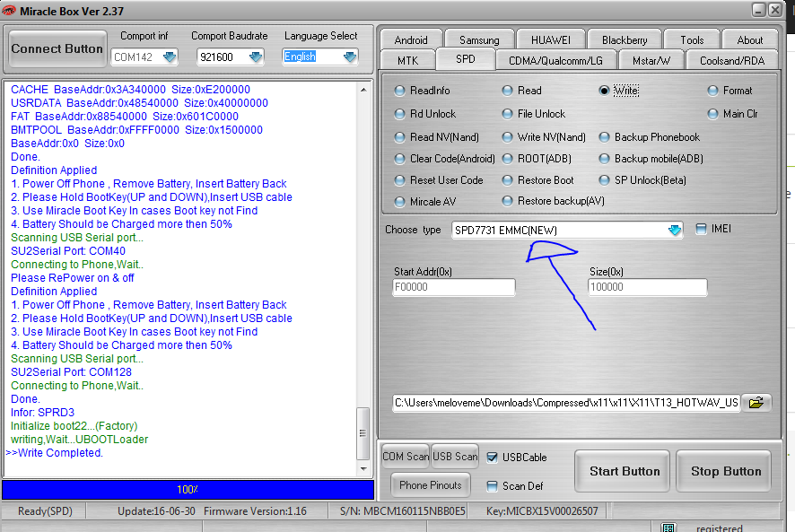Image resolution: width=795 pixels, height=532 pixels.
Task: Select Read NV(Nand) radio option
Action: pyautogui.click(x=399, y=137)
